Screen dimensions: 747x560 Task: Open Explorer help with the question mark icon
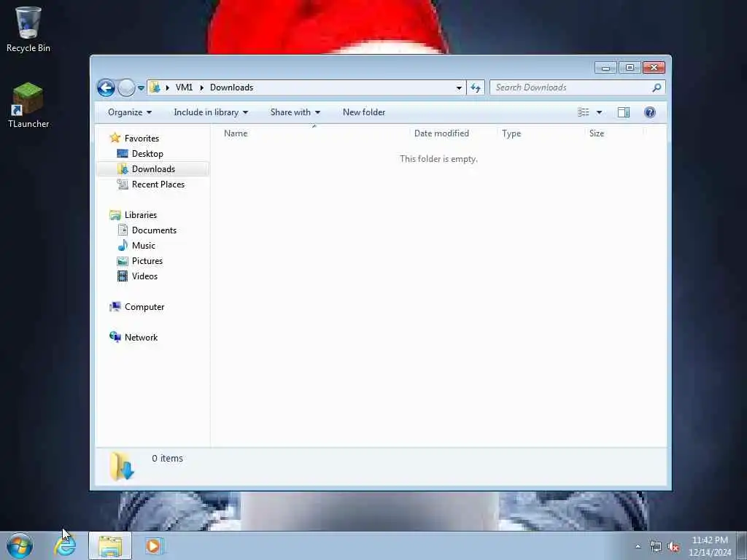click(x=650, y=112)
